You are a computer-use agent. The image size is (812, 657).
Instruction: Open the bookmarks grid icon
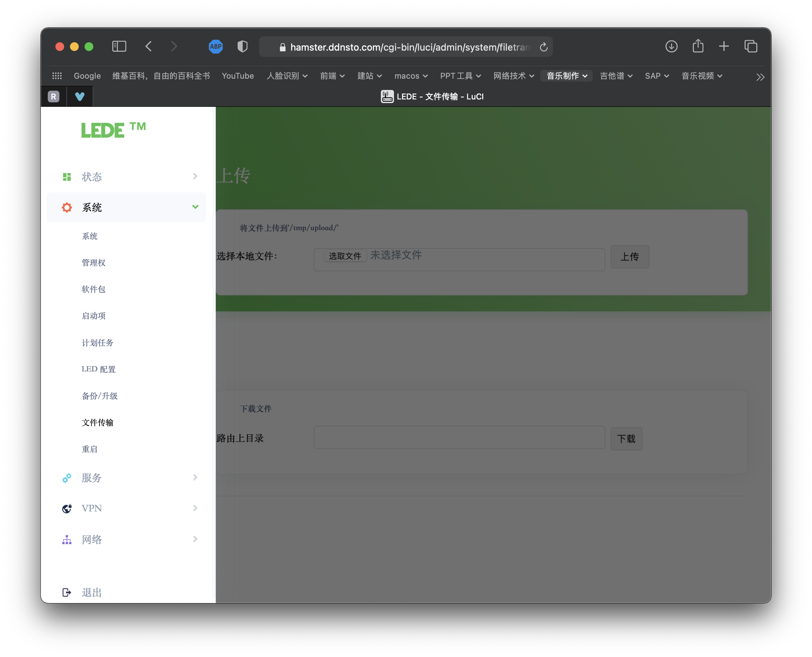[x=57, y=76]
